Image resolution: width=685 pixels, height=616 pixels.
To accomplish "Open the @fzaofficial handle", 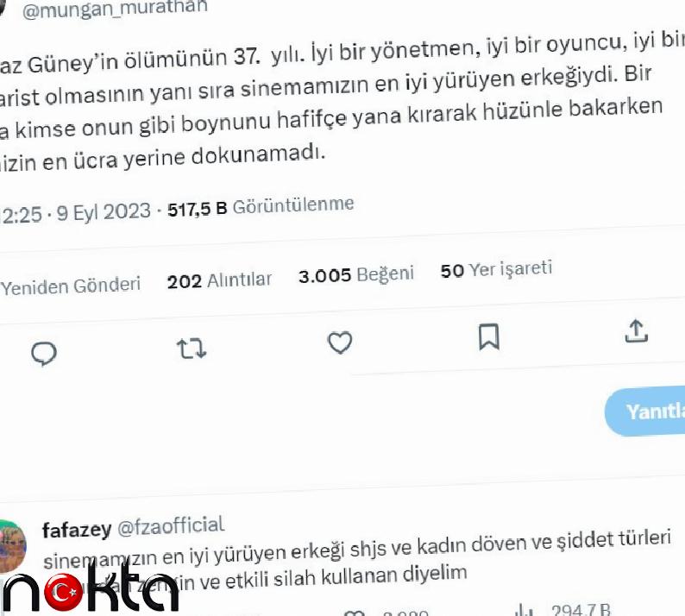I will tap(171, 526).
